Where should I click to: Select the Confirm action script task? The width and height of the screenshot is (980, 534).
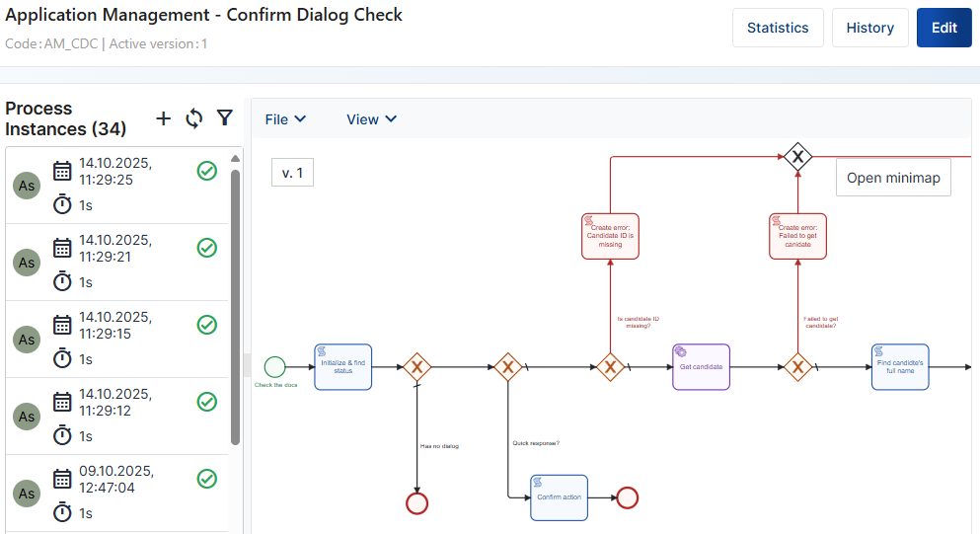(559, 496)
